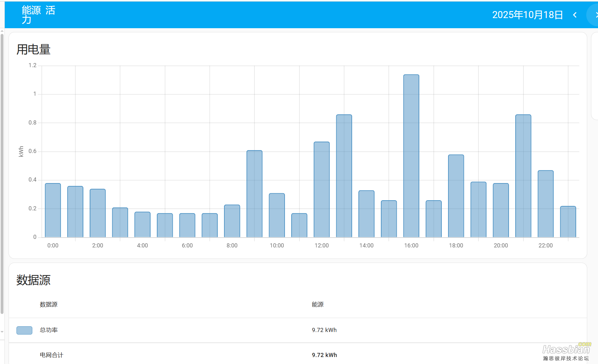This screenshot has height=364, width=598.
Task: Go to next day with right chevron
Action: (595, 15)
